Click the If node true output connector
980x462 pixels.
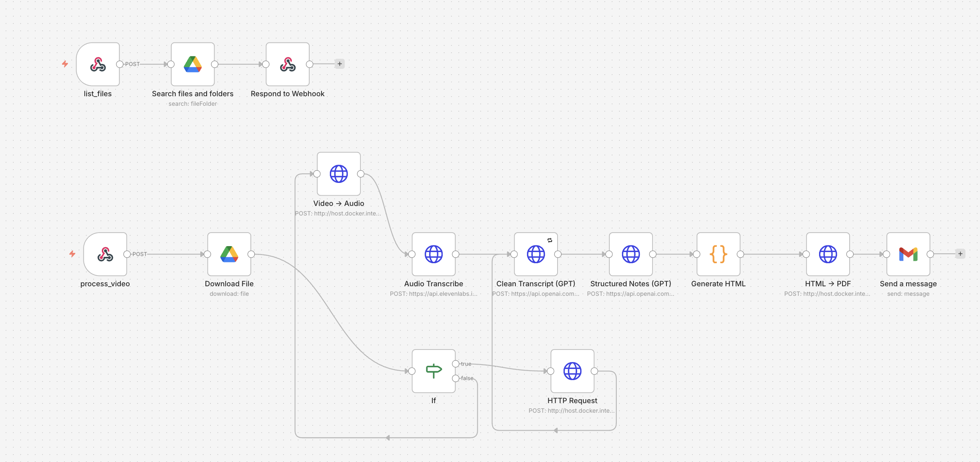pos(456,364)
